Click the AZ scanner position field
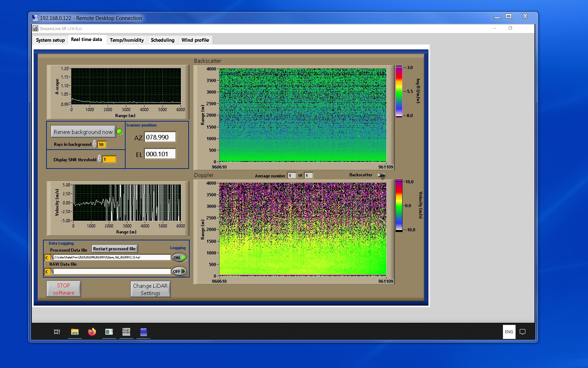 160,137
